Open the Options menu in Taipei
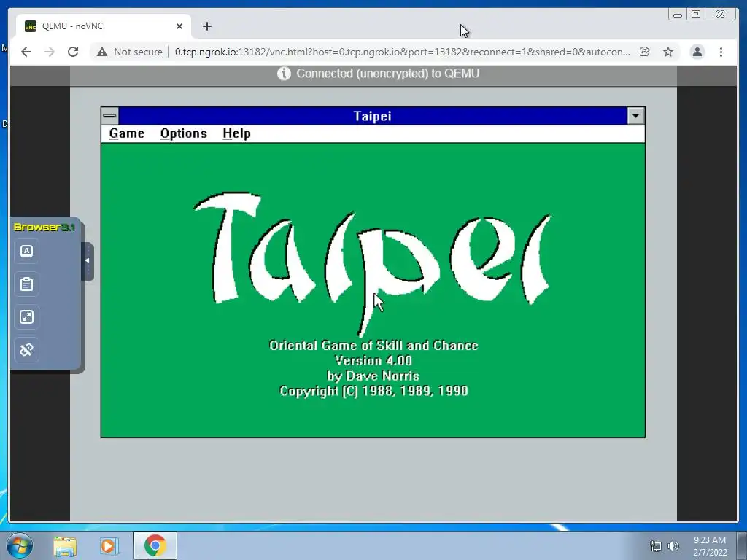Image resolution: width=747 pixels, height=560 pixels. click(x=183, y=133)
